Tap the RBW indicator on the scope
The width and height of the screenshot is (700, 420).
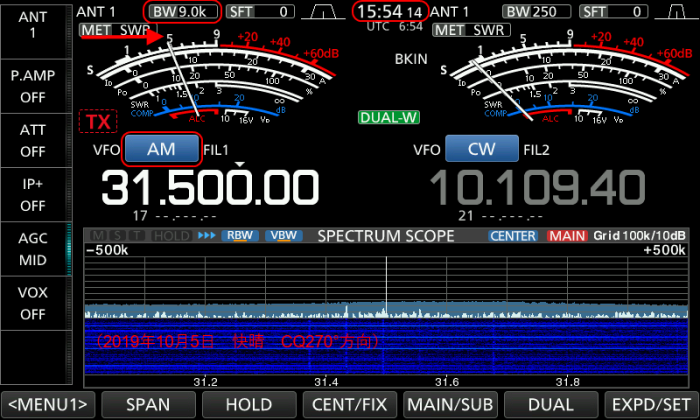[x=240, y=236]
